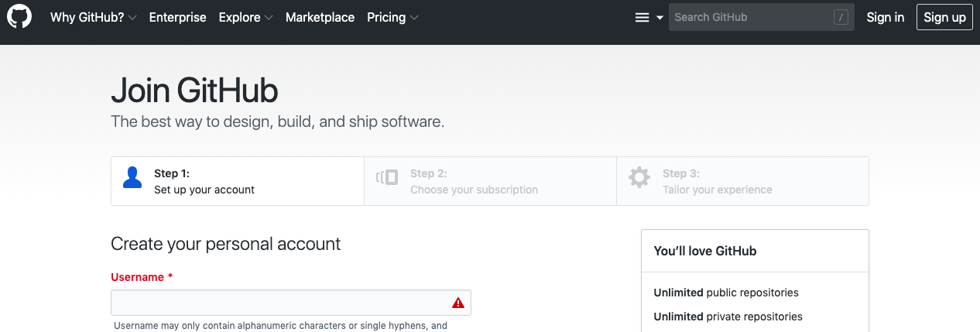This screenshot has width=980, height=332.
Task: Open the Pricing dropdown
Action: (x=392, y=17)
